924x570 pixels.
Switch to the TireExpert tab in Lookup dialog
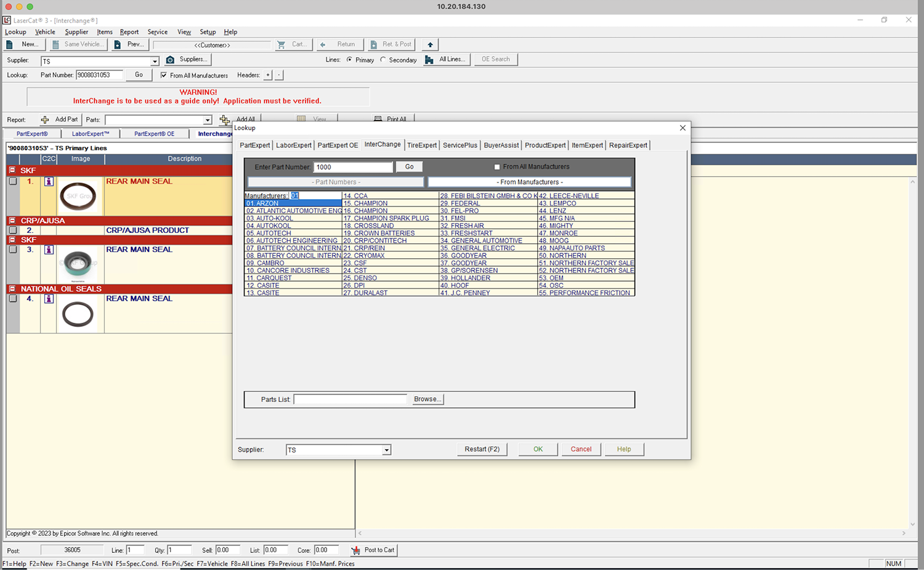(x=422, y=145)
